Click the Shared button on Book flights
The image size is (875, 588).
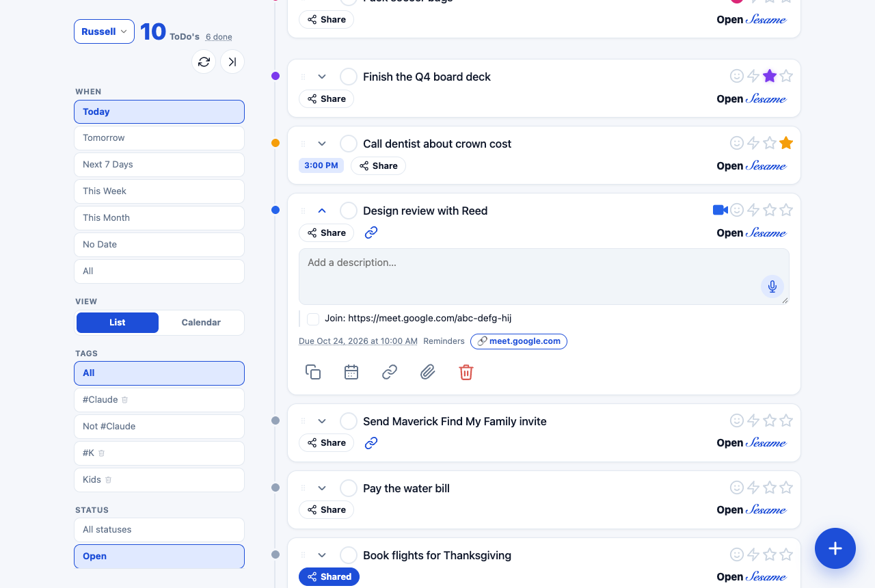pos(329,577)
